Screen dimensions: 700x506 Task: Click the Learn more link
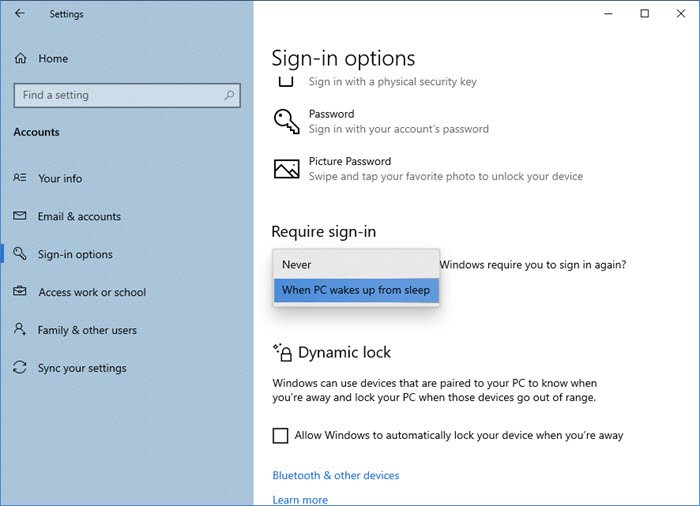click(x=300, y=499)
